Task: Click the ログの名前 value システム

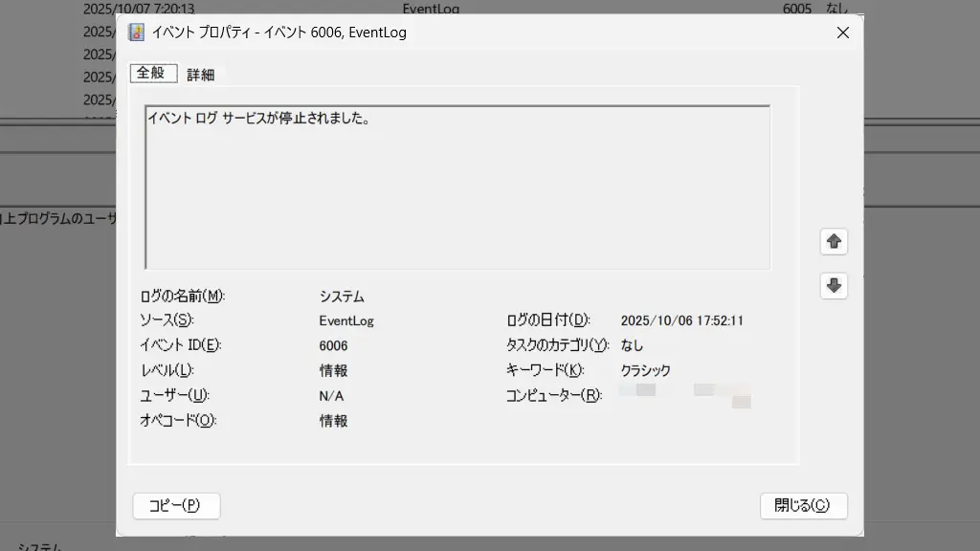Action: click(342, 297)
